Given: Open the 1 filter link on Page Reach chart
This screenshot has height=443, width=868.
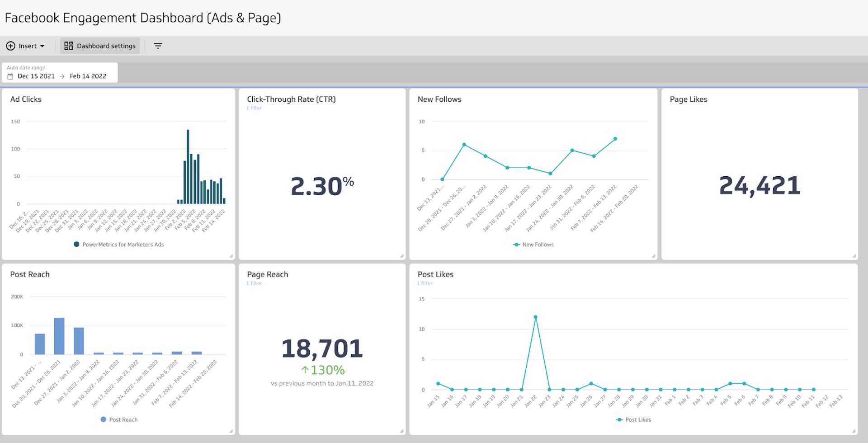Looking at the screenshot, I should click(255, 283).
